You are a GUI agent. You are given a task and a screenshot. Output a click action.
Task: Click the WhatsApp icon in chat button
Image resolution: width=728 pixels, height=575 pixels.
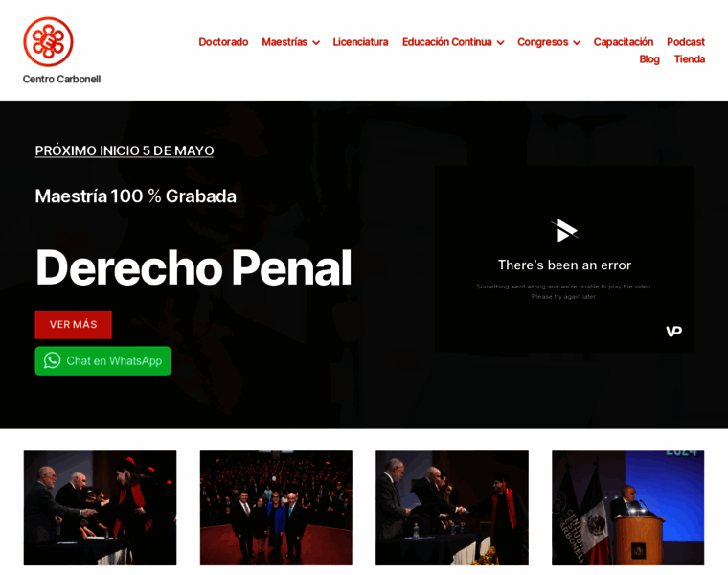53,360
